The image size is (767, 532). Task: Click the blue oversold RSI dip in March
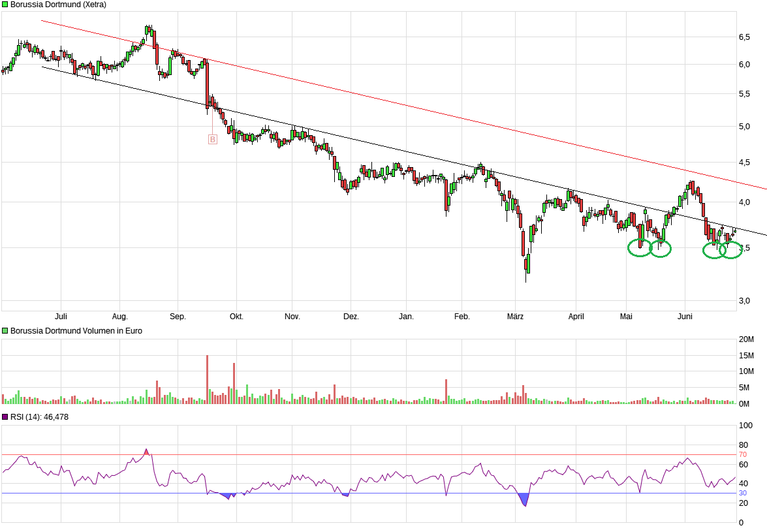point(524,500)
